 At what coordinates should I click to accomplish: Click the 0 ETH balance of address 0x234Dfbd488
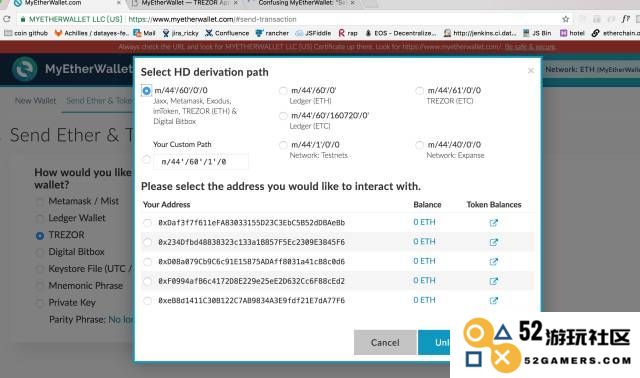click(x=424, y=242)
